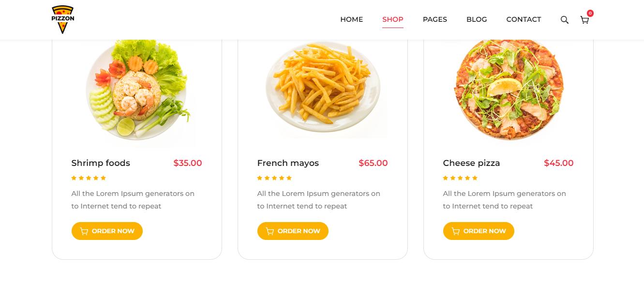
Task: Order the Shrimp foods item now
Action: pos(107,231)
